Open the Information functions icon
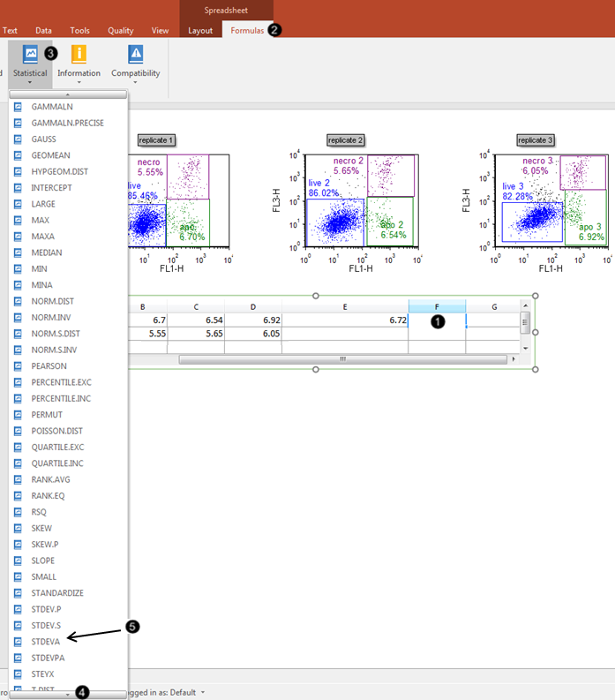The width and height of the screenshot is (615, 700). (79, 56)
